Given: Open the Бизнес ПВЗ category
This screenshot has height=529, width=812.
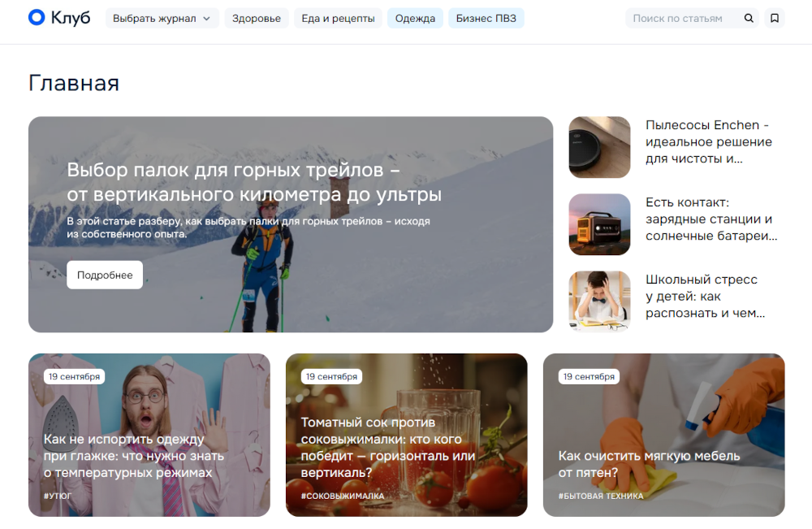Looking at the screenshot, I should 486,18.
